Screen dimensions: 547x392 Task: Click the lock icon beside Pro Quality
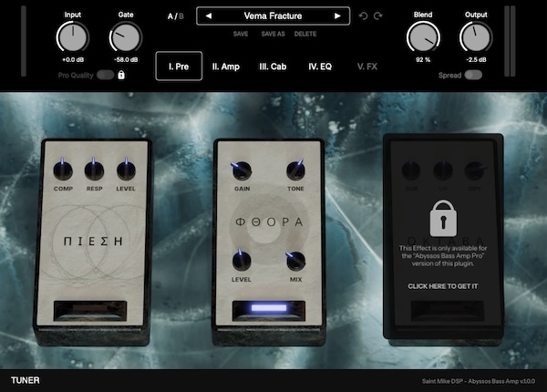[121, 75]
